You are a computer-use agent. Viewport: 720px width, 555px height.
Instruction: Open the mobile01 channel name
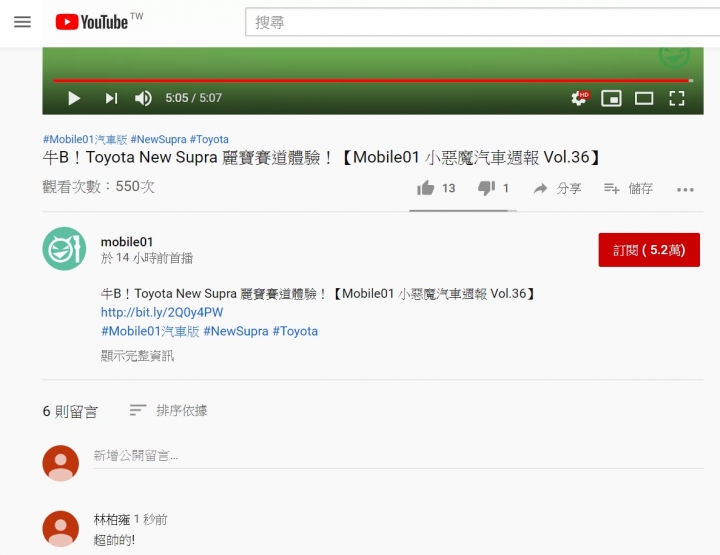point(127,242)
